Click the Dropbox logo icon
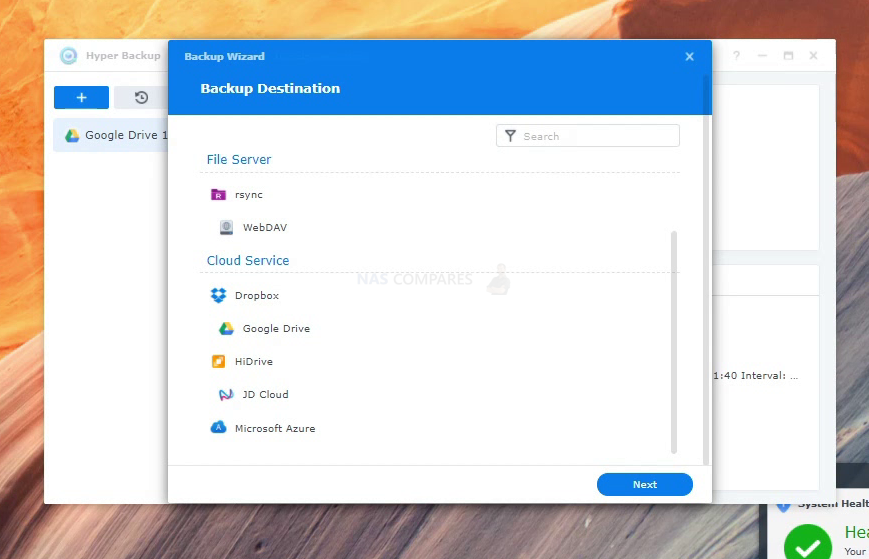 click(x=218, y=295)
